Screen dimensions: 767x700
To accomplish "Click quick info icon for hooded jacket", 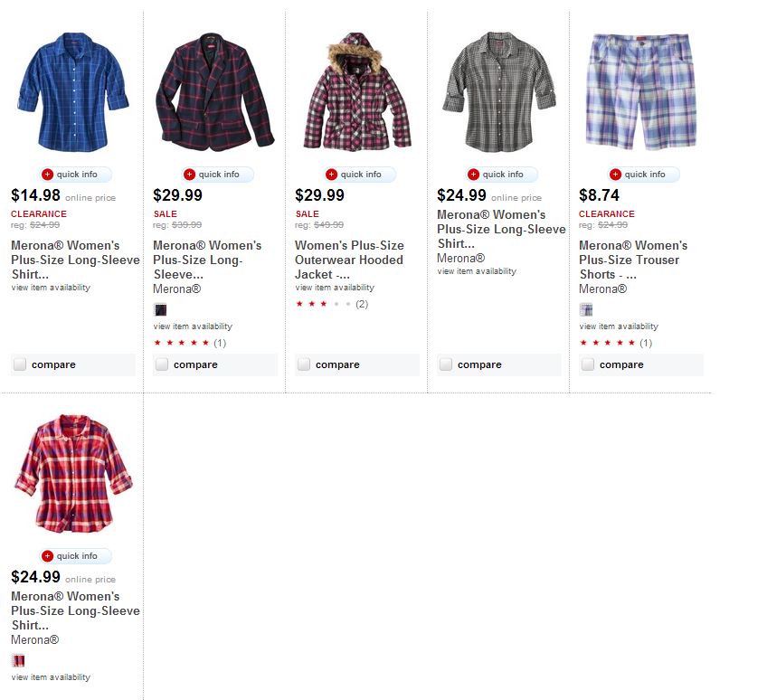I will click(331, 175).
